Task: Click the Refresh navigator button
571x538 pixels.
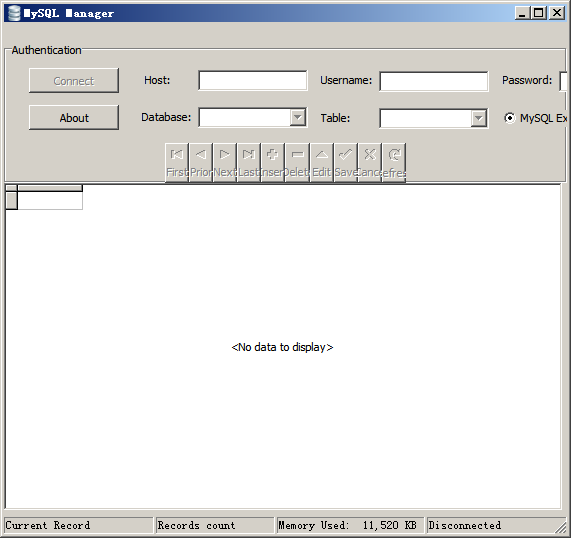Action: pos(394,162)
